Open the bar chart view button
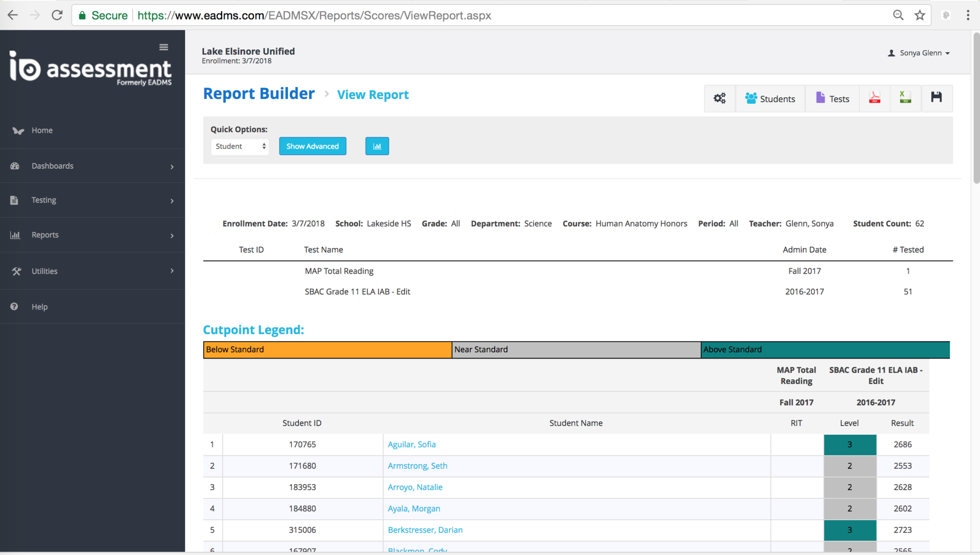This screenshot has height=555, width=980. pyautogui.click(x=377, y=146)
